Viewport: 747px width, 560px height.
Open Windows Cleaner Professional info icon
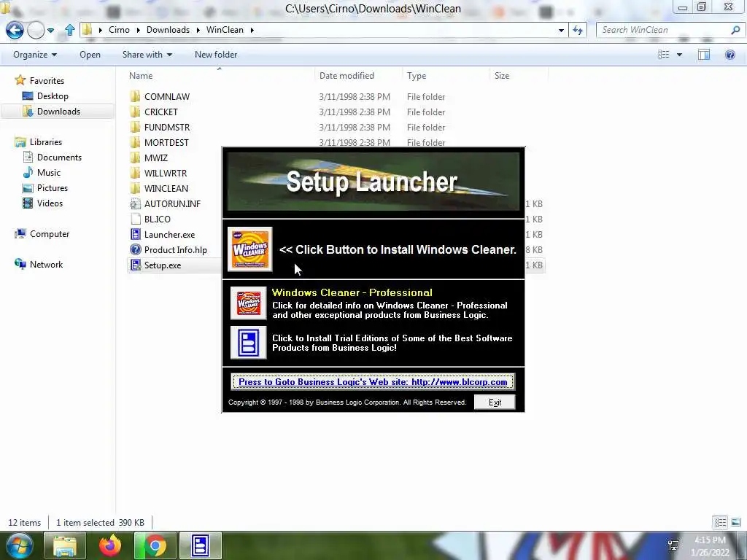pyautogui.click(x=248, y=303)
